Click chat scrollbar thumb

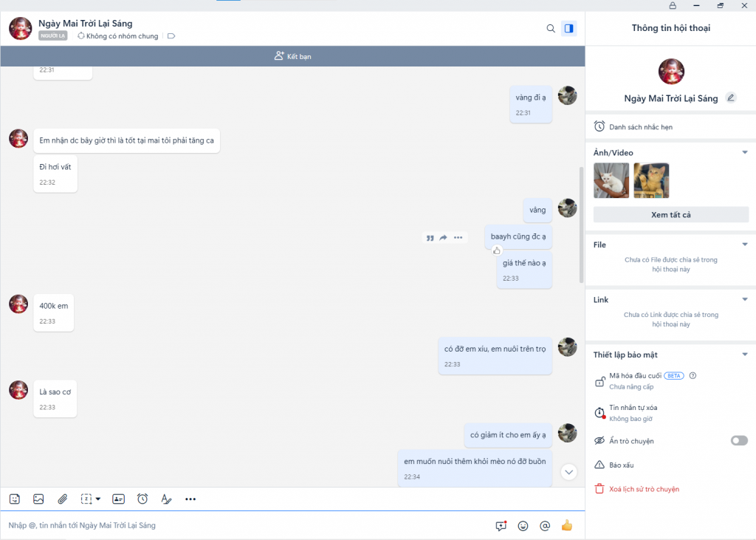(581, 225)
